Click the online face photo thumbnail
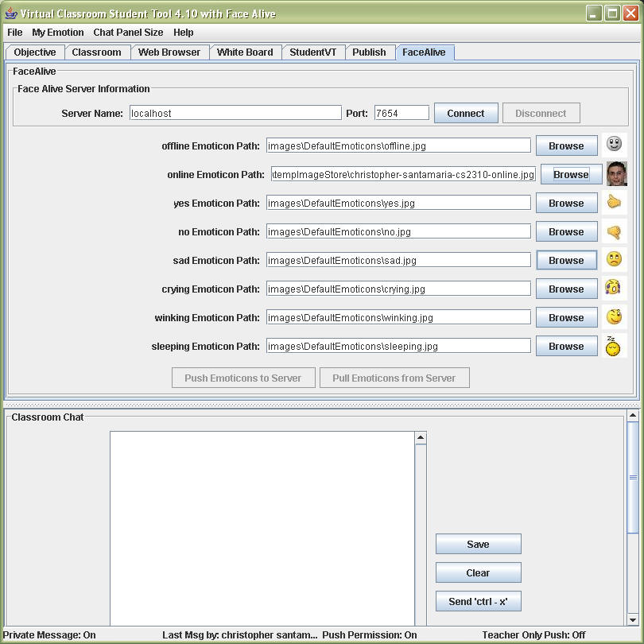This screenshot has width=644, height=644. point(616,173)
